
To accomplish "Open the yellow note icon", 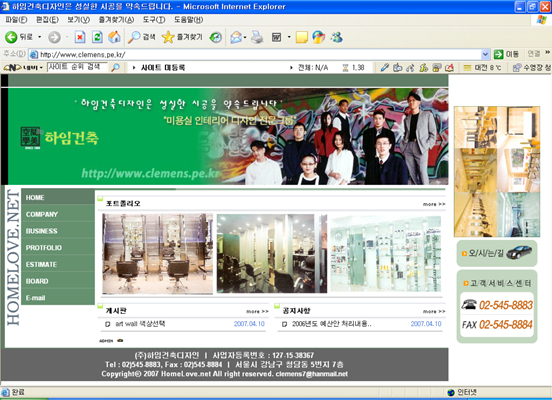I will (302, 37).
